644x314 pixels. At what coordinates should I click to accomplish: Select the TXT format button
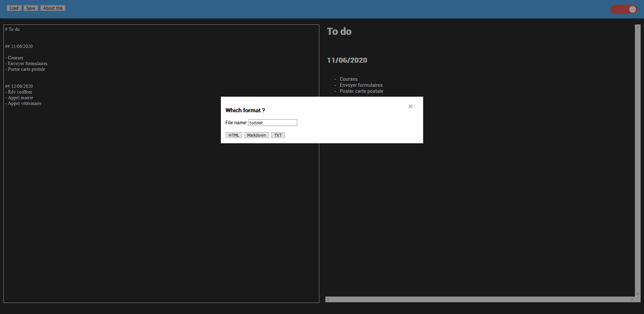pyautogui.click(x=278, y=135)
